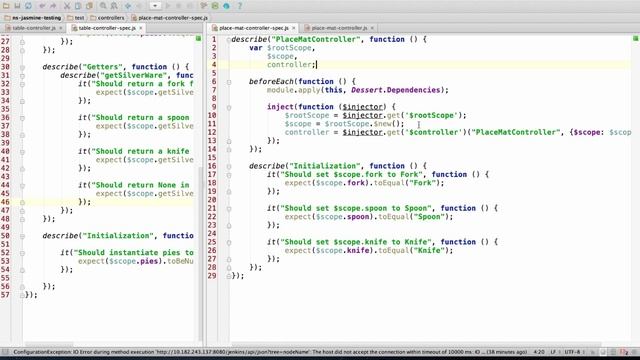Click the "Should return a spoon" test text
Screen dimensions: 640x360
click(x=142, y=118)
